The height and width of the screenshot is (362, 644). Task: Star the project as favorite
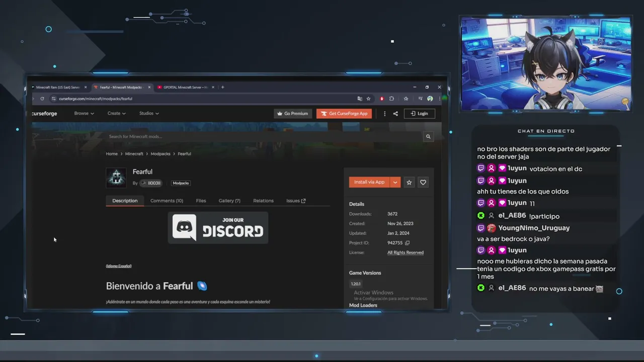point(409,183)
